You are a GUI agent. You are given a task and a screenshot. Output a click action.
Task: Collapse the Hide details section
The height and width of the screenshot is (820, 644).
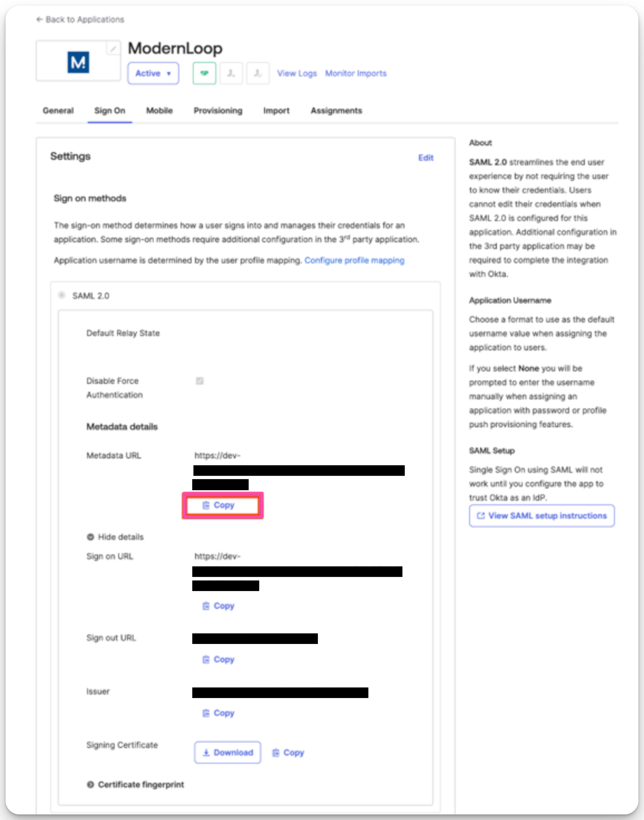pos(115,537)
